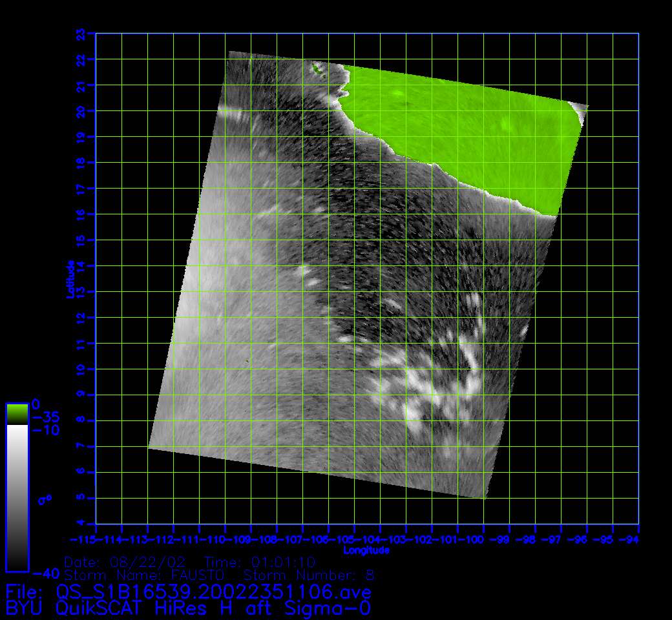Click the green segment of the color bar
Screen dimensions: 672x620
click(17, 413)
